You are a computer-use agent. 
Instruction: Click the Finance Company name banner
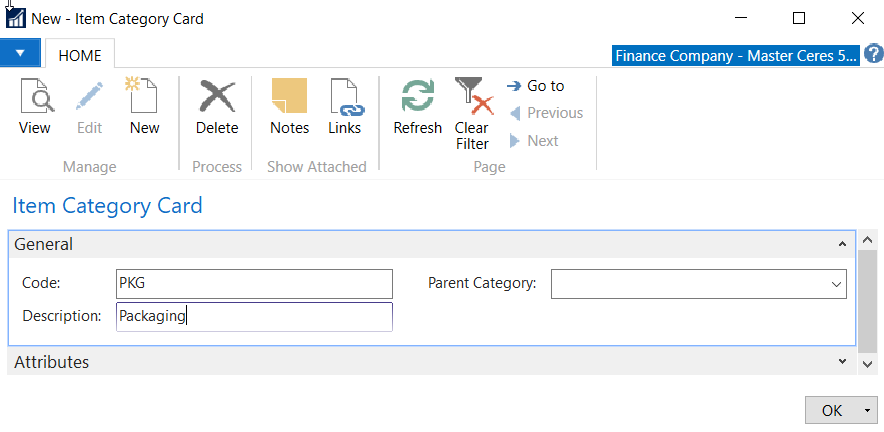point(735,55)
